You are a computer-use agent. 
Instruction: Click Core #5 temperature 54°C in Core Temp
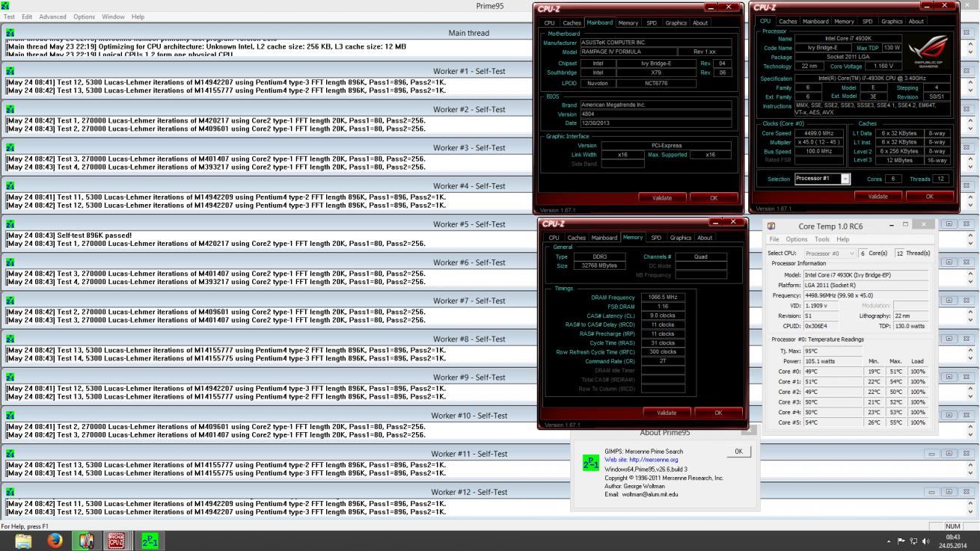832,422
